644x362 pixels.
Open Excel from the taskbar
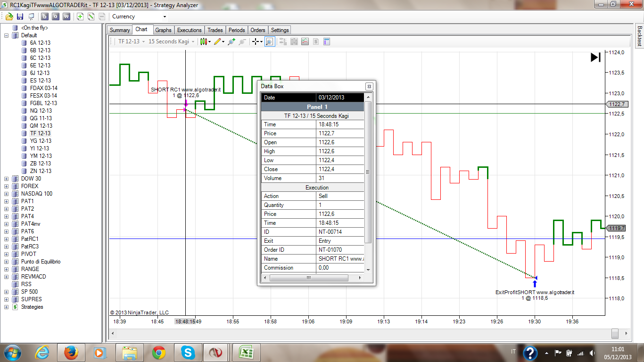click(x=247, y=353)
